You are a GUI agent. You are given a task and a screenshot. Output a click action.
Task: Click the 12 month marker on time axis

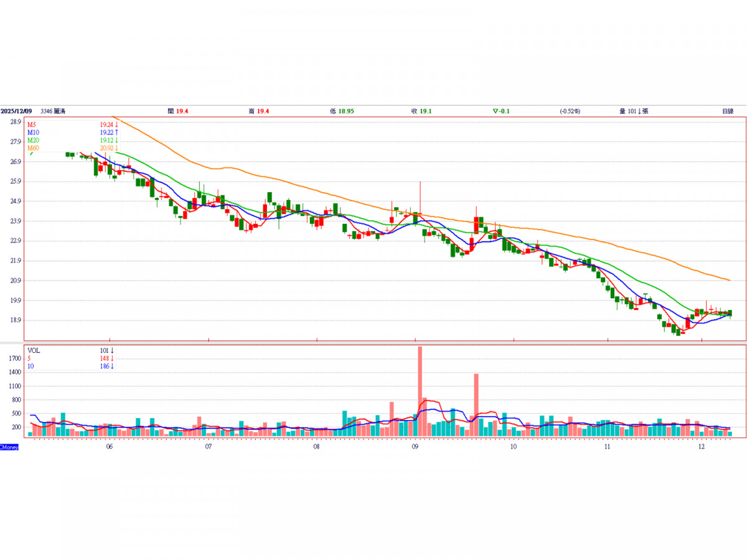coord(701,446)
